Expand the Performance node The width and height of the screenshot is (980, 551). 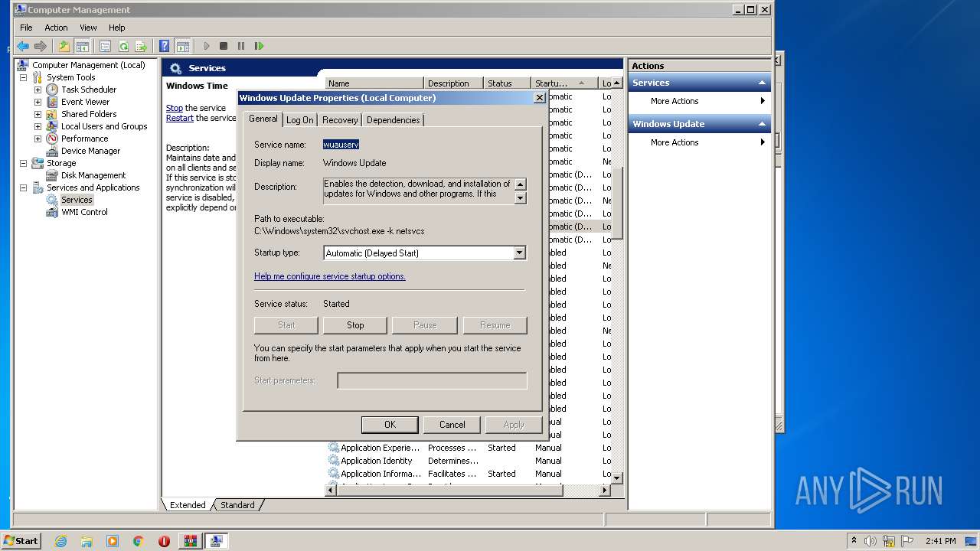[x=38, y=139]
